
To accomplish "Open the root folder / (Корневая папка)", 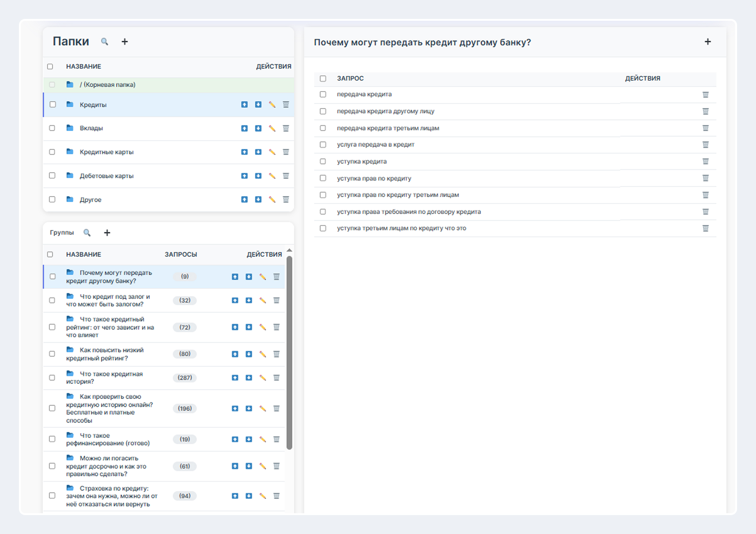I will 107,85.
